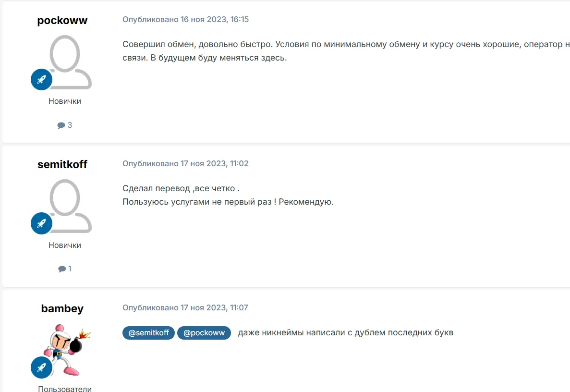Click the Новички group label under pockoww
Screen dimensions: 570x392
pos(65,101)
